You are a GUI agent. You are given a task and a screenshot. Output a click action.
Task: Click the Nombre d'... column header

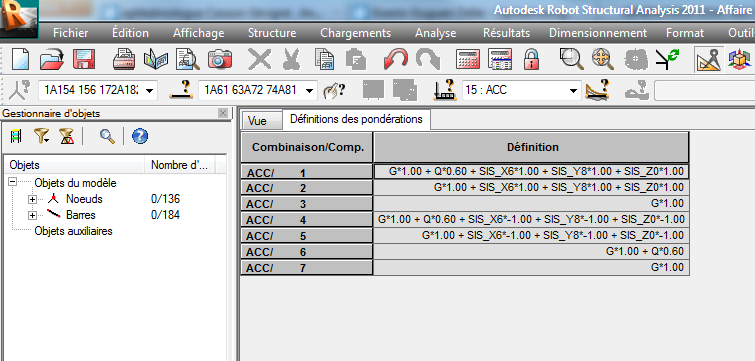pyautogui.click(x=180, y=165)
